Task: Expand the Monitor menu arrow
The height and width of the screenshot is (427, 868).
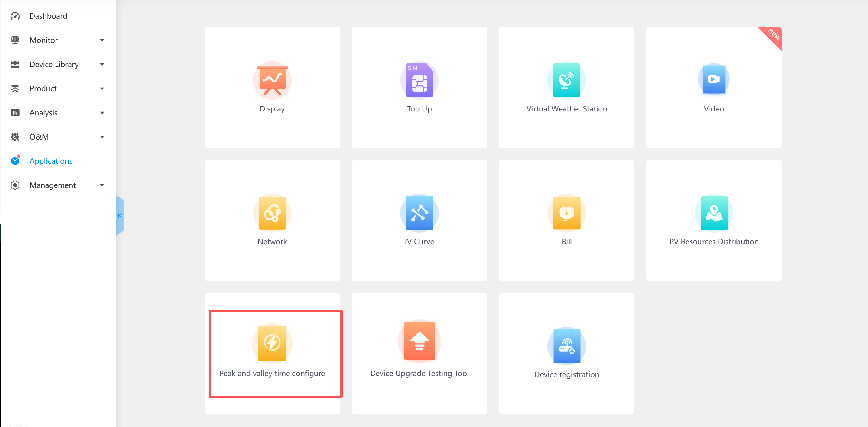Action: point(102,40)
